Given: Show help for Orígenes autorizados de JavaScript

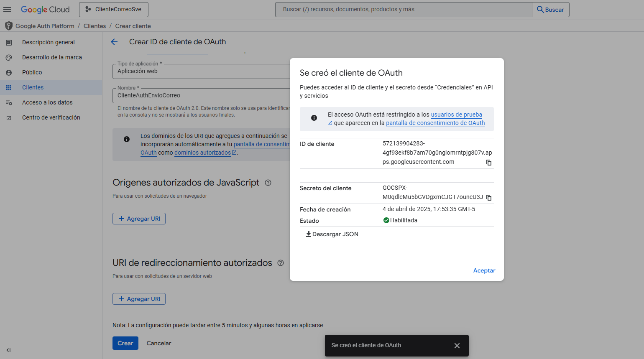Looking at the screenshot, I should click(268, 183).
